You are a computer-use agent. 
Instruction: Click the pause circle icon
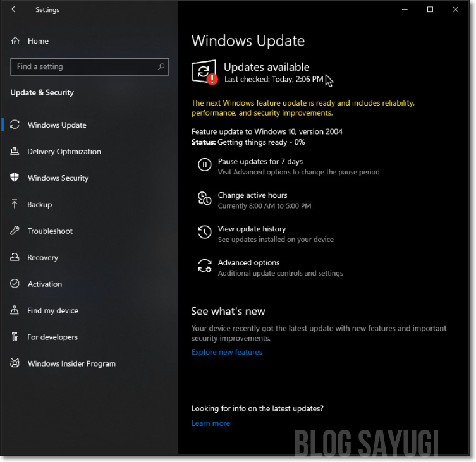[205, 165]
